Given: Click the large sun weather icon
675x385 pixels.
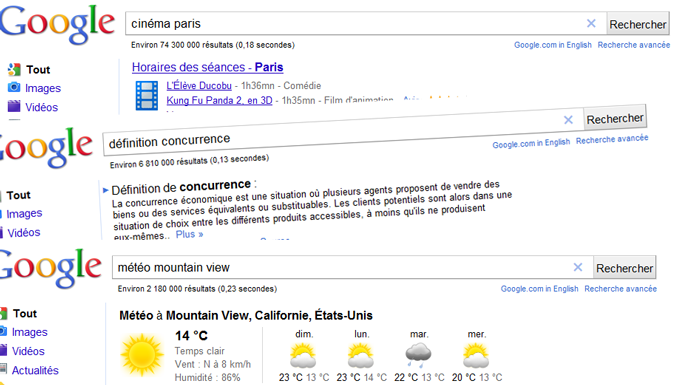Looking at the screenshot, I should tap(142, 354).
